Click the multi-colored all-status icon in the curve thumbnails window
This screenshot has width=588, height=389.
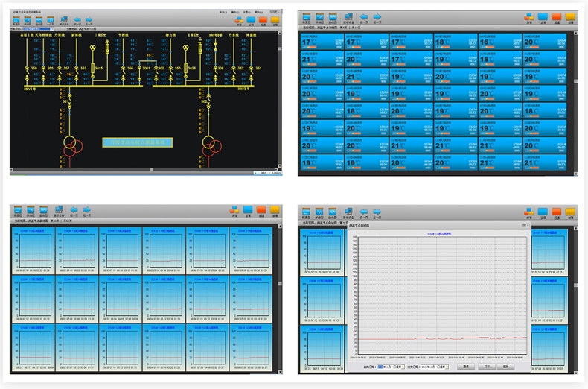tap(236, 211)
